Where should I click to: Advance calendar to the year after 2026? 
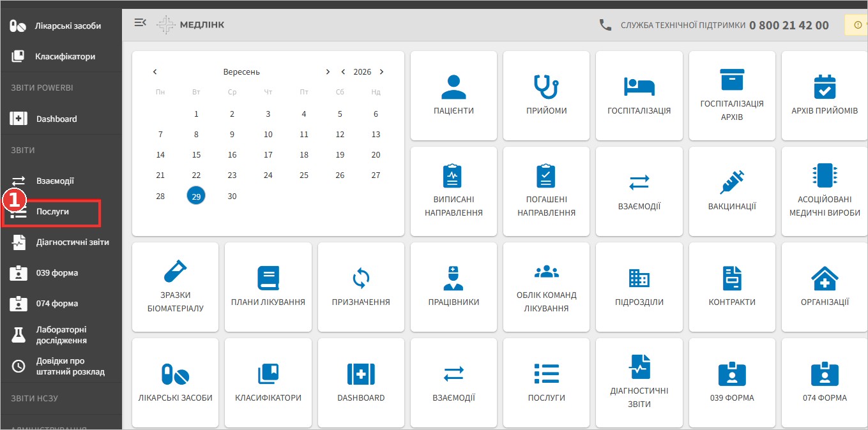381,72
